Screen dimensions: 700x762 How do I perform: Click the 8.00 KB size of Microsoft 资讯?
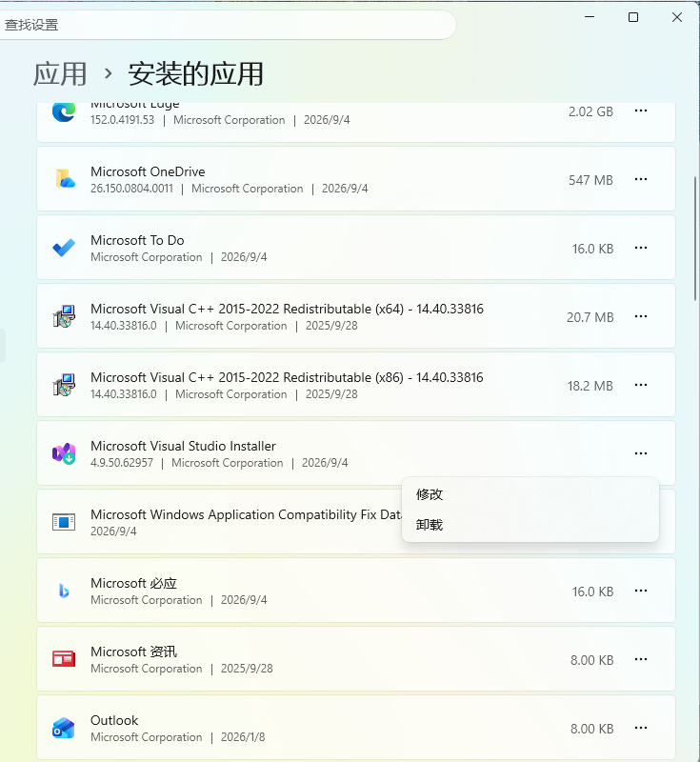pos(592,660)
